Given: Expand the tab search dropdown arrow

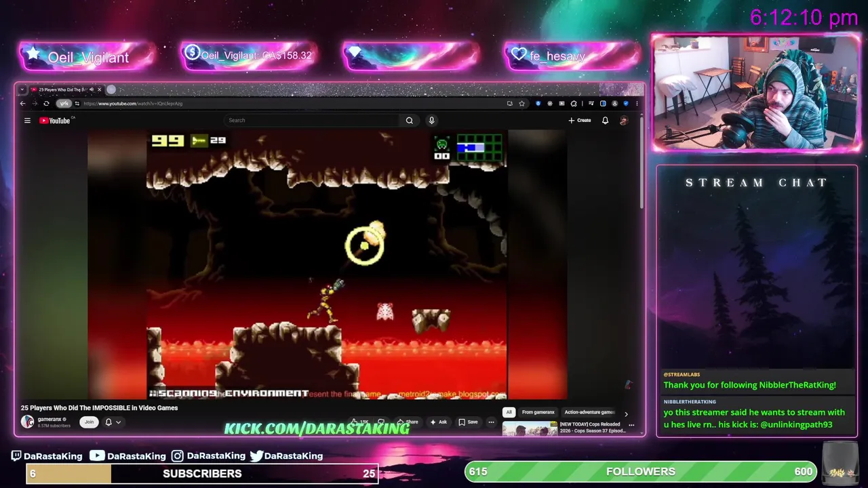Looking at the screenshot, I should coord(22,89).
